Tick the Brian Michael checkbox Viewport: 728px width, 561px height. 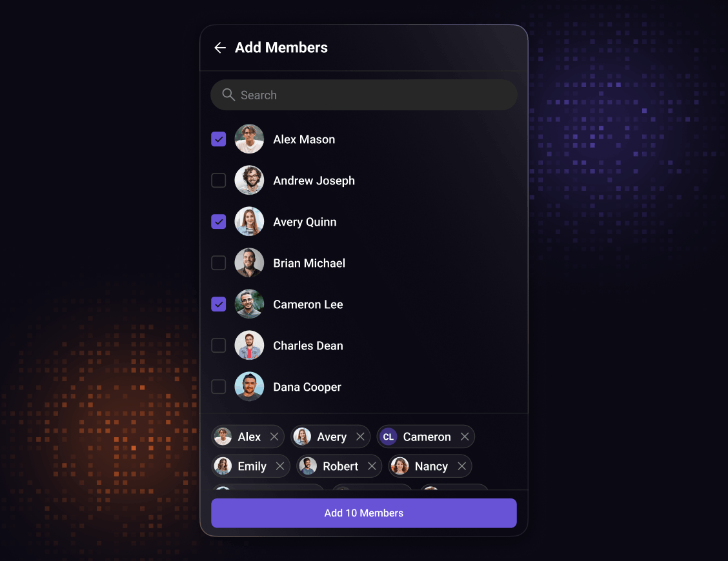pyautogui.click(x=219, y=262)
